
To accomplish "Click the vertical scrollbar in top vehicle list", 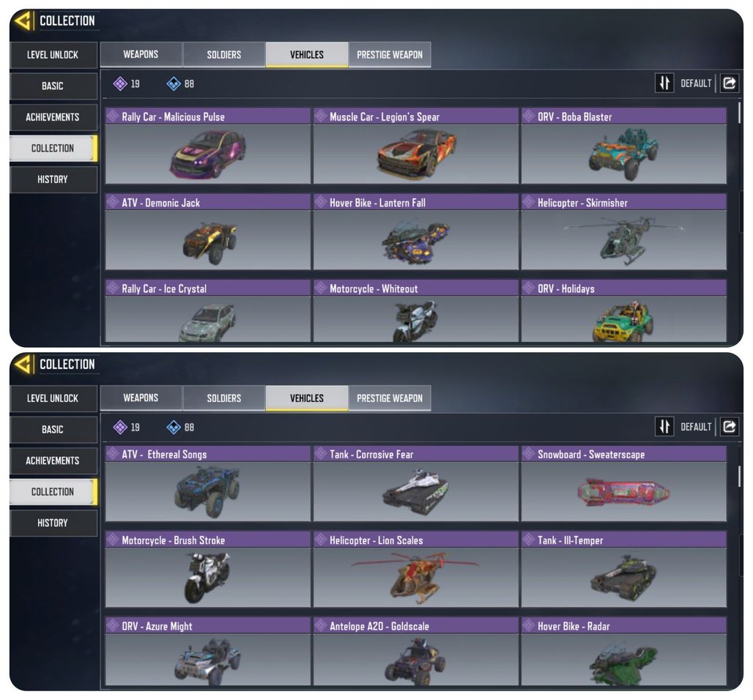I will pos(739,113).
